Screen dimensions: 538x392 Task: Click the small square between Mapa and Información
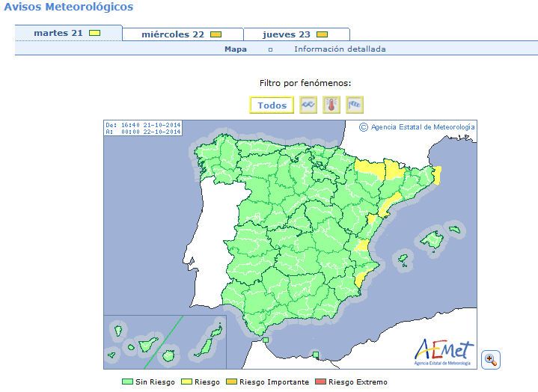[x=270, y=49]
